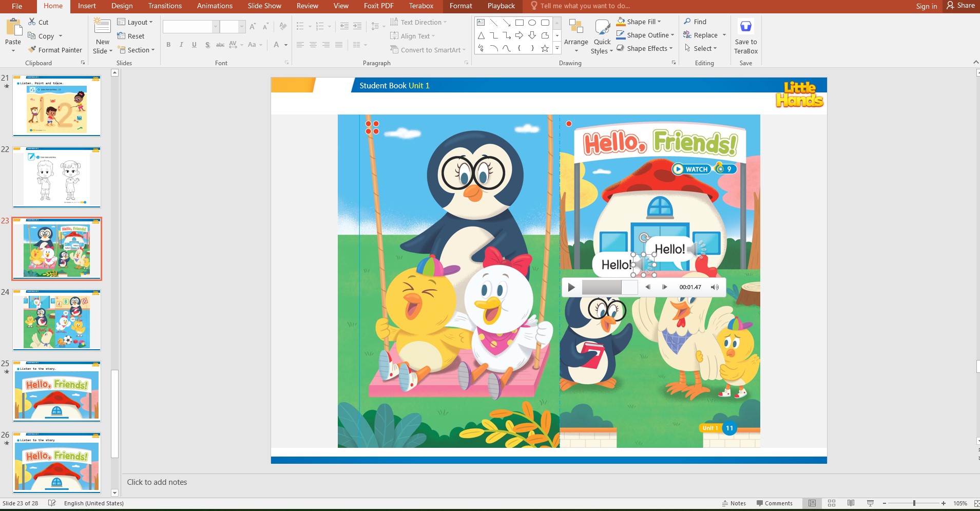Open Reading View from status bar
The image size is (980, 511).
pyautogui.click(x=851, y=503)
